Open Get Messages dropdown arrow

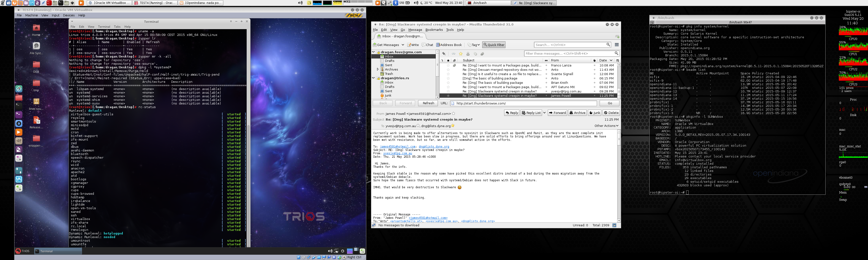[402, 45]
